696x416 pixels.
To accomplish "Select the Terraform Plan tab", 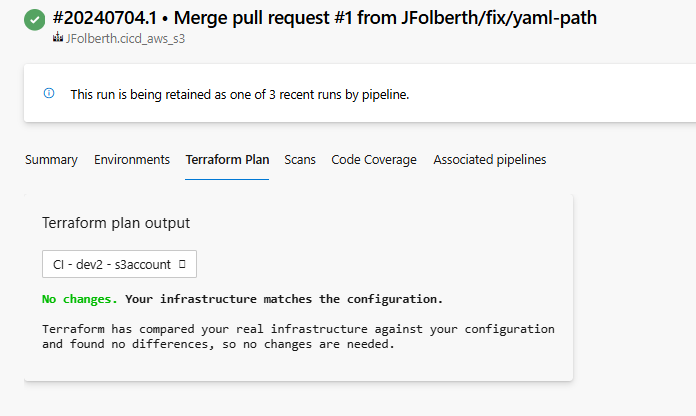I will tap(227, 159).
